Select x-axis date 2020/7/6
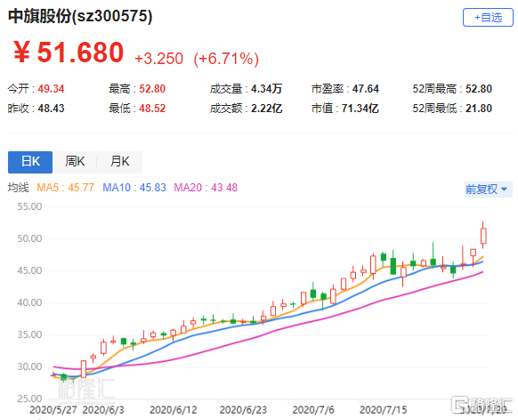This screenshot has height=420, width=518. 313,410
